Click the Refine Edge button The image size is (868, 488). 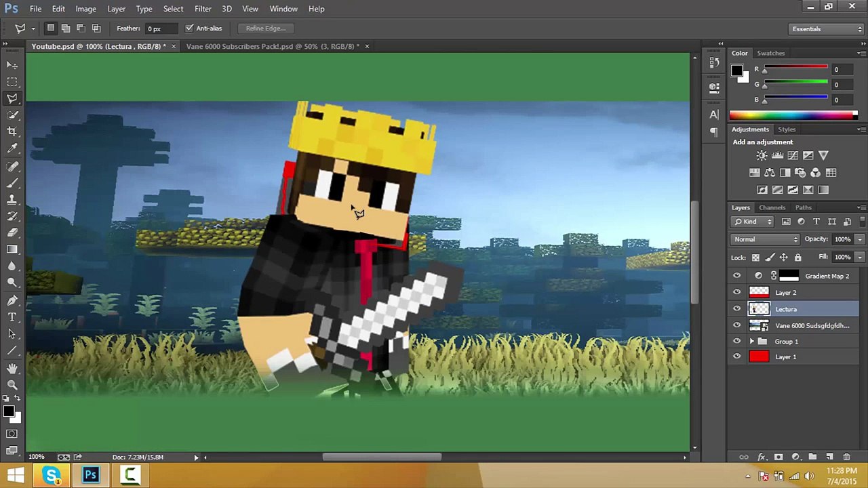(265, 28)
